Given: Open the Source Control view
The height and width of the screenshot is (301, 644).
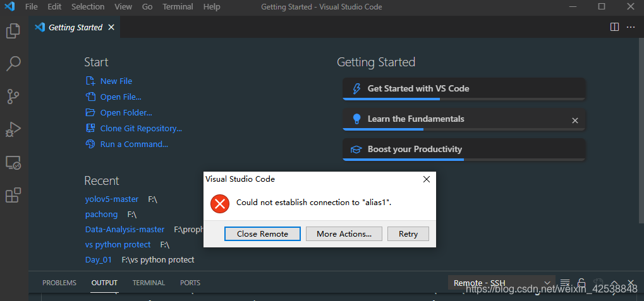Looking at the screenshot, I should coord(13,97).
